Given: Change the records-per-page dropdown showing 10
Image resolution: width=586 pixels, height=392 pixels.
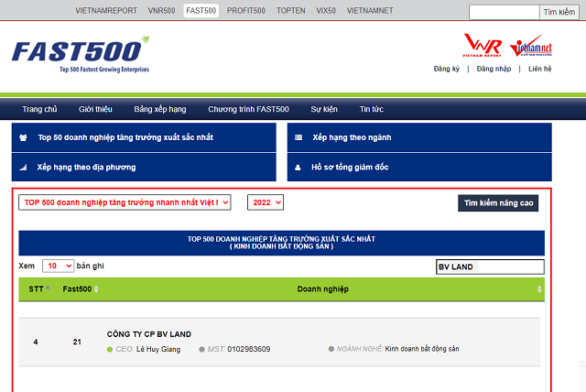Looking at the screenshot, I should pos(57,266).
